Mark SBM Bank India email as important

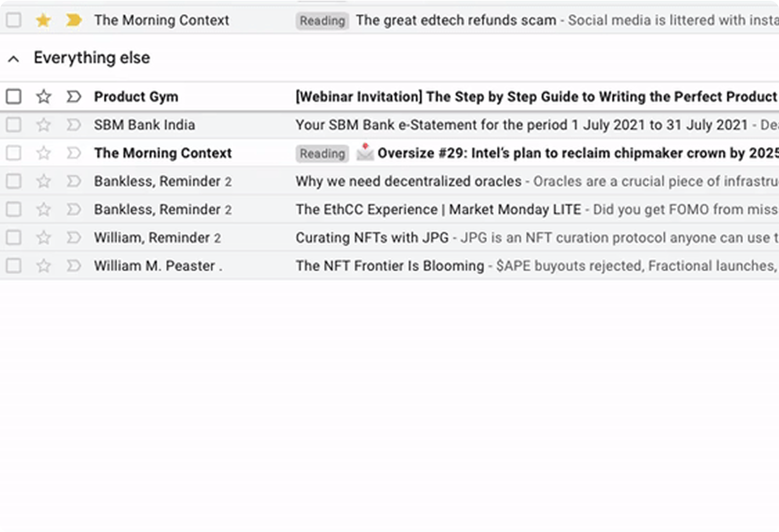[x=74, y=125]
